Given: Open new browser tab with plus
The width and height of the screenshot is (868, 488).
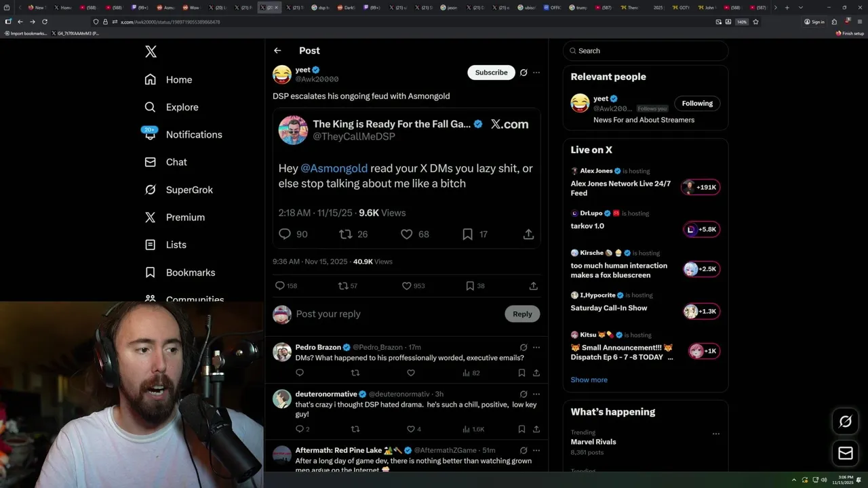Looking at the screenshot, I should 787,7.
